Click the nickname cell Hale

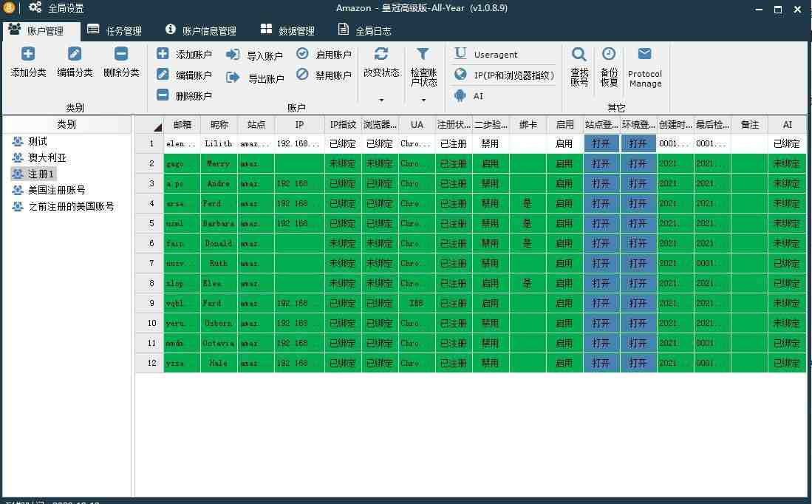[x=219, y=363]
